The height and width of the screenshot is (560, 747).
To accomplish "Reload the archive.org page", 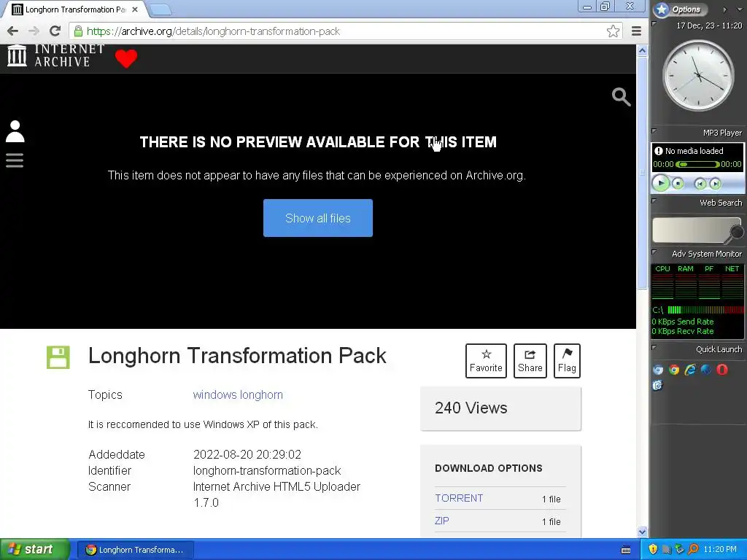I will click(x=55, y=31).
